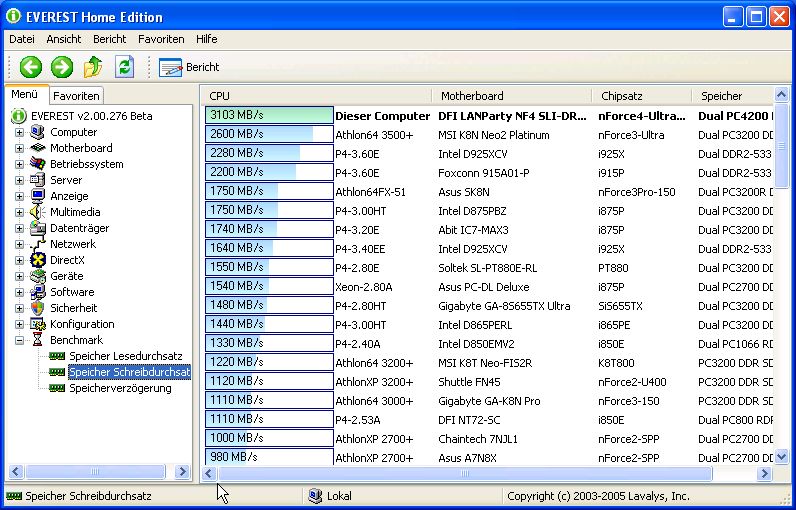Click the 3103 MB/s result bar
796x510 pixels.
[x=269, y=115]
